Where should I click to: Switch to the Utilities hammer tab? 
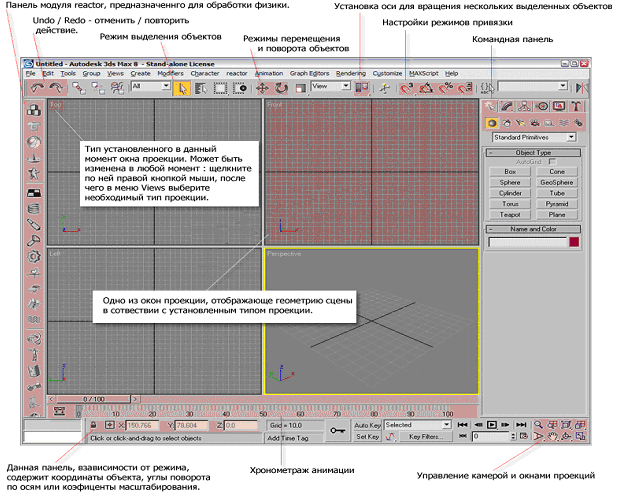[576, 106]
